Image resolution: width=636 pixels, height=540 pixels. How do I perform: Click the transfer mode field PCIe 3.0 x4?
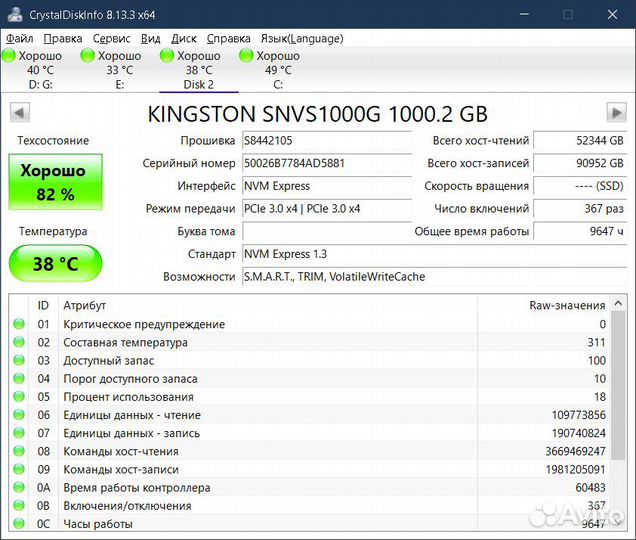tap(327, 209)
